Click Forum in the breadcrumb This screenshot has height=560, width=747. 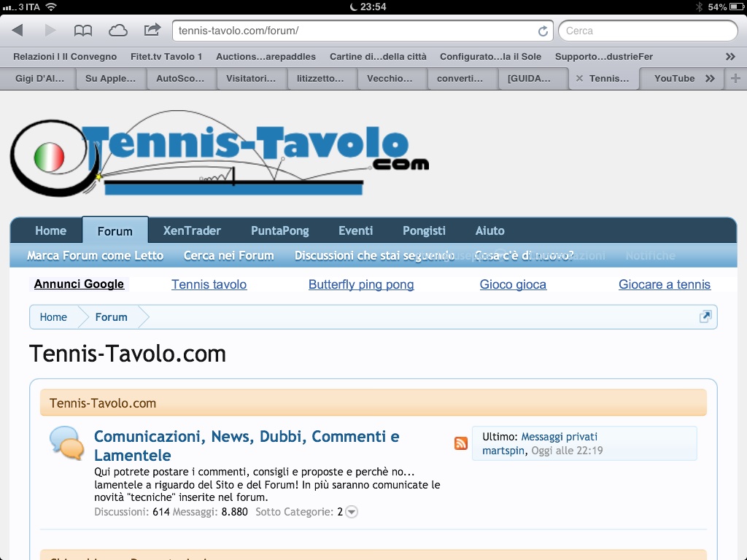click(x=112, y=317)
